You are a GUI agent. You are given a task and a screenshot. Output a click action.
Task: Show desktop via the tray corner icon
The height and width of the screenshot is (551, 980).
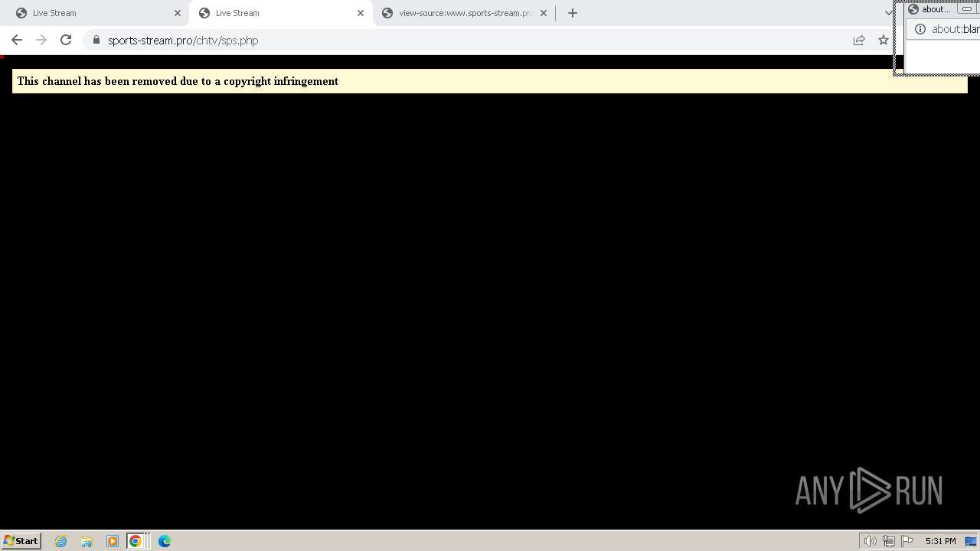(971, 541)
